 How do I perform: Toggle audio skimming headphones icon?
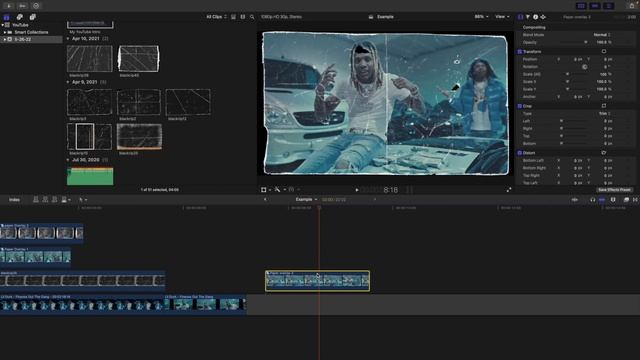[x=593, y=200]
